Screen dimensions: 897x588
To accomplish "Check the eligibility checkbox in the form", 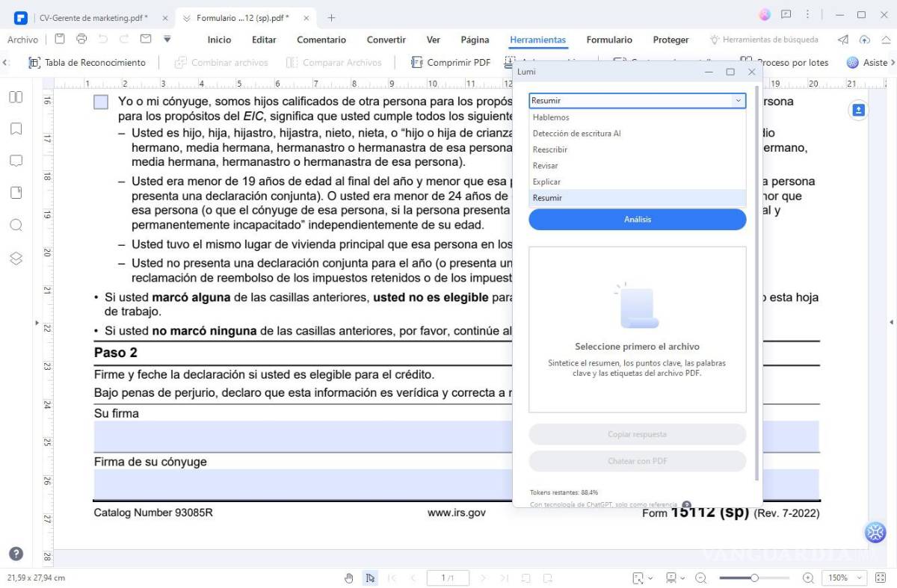I will point(100,102).
